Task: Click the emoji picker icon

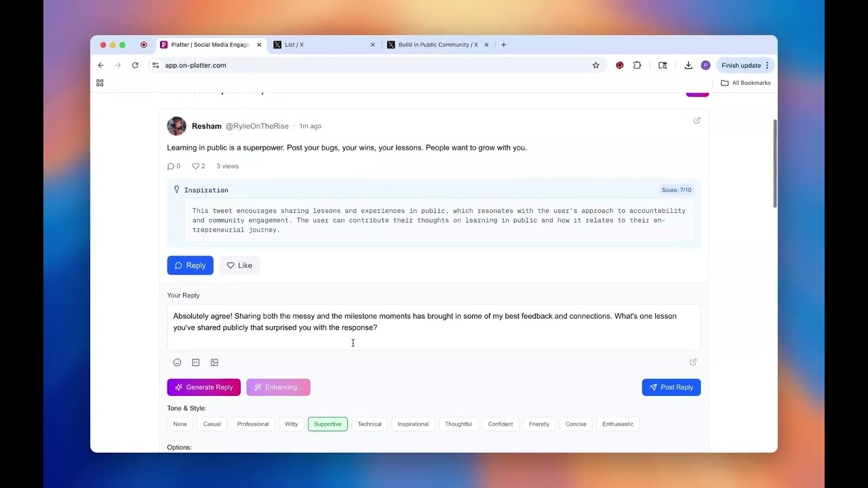Action: coord(177,363)
